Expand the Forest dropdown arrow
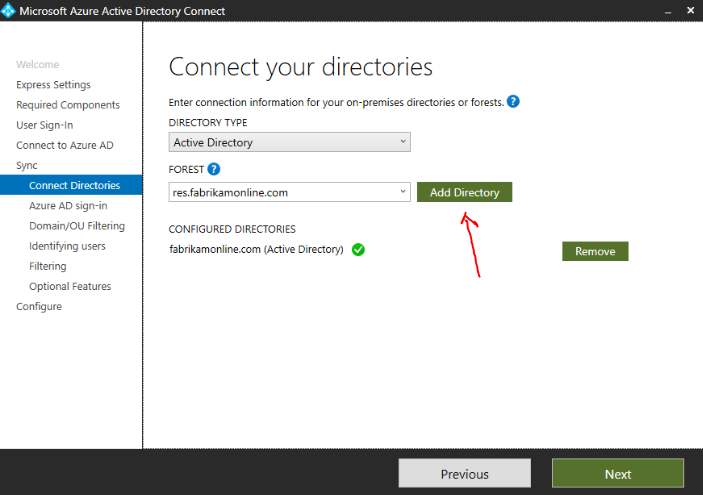The image size is (703, 495). (403, 192)
